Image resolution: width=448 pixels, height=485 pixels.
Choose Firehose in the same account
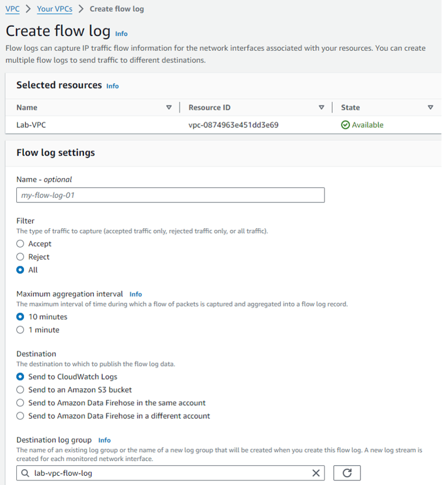20,403
